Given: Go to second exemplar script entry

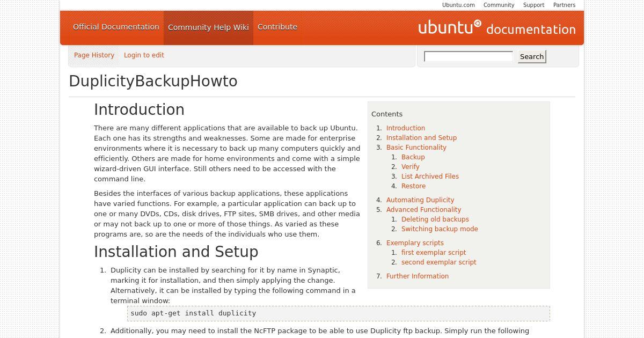Looking at the screenshot, I should 438,262.
